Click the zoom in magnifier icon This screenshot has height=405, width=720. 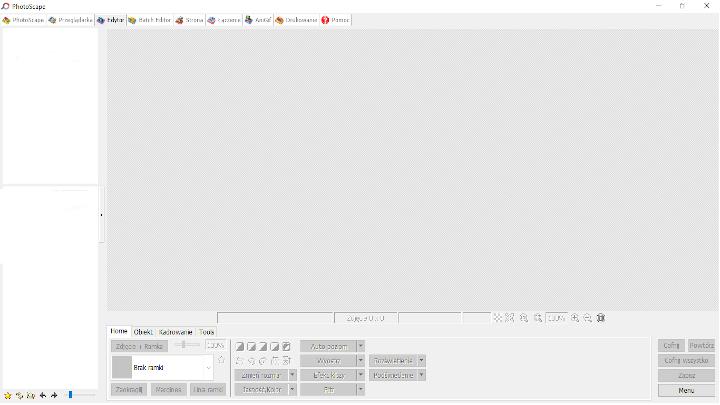(575, 318)
